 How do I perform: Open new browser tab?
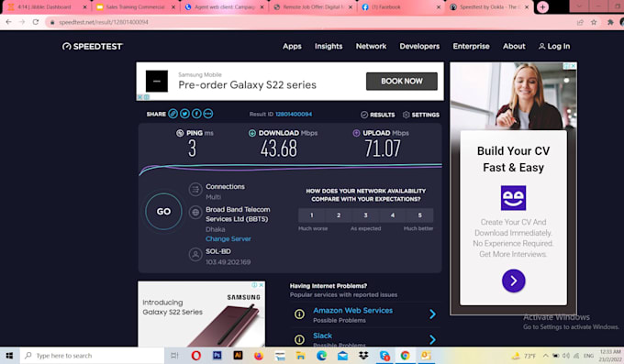[542, 7]
